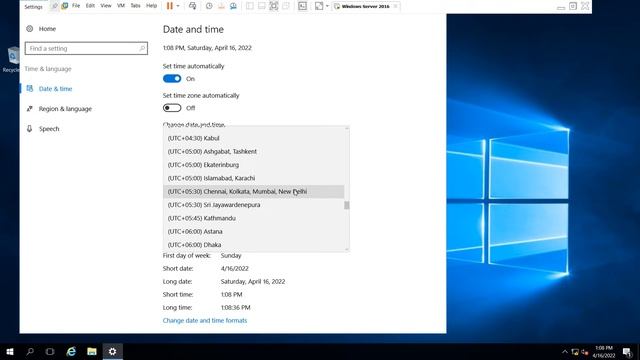
Task: Open the VMware File menu
Action: point(76,6)
